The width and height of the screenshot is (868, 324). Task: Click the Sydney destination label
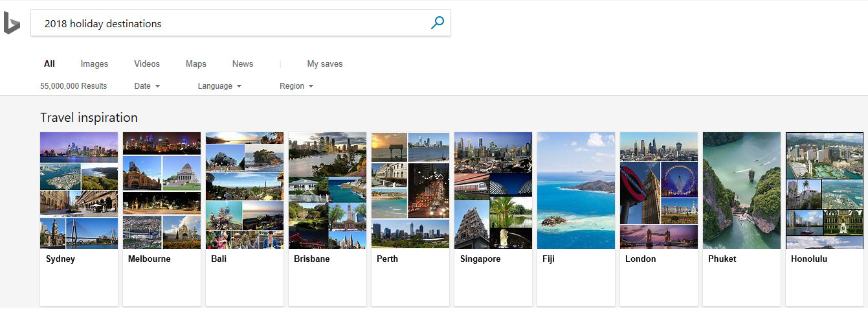click(61, 259)
